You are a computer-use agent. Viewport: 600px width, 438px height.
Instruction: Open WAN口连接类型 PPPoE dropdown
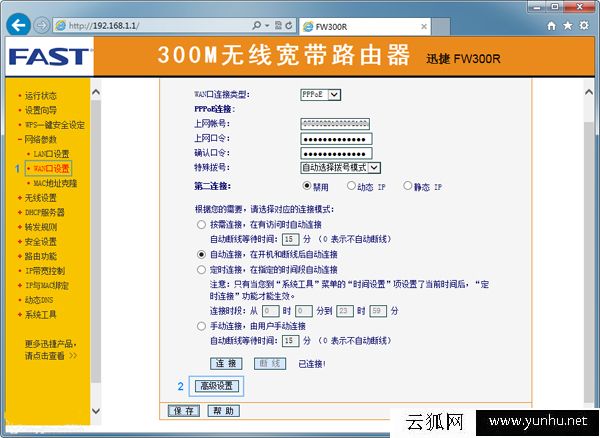click(320, 94)
